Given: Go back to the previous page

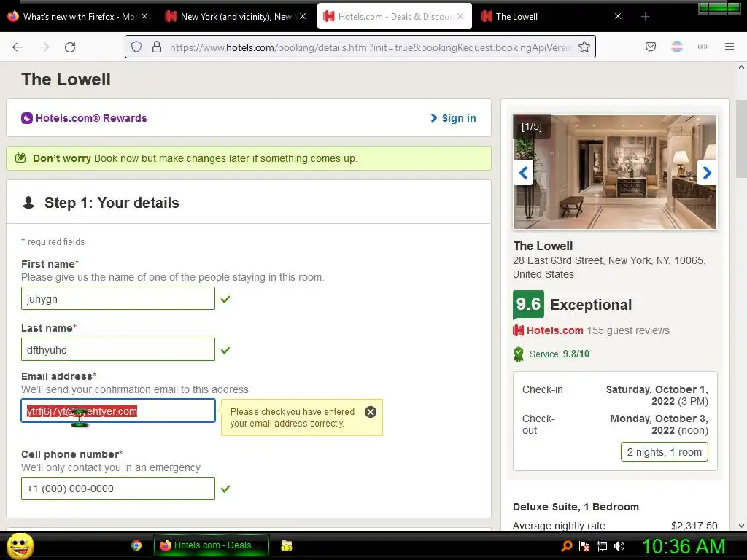Looking at the screenshot, I should [x=18, y=47].
